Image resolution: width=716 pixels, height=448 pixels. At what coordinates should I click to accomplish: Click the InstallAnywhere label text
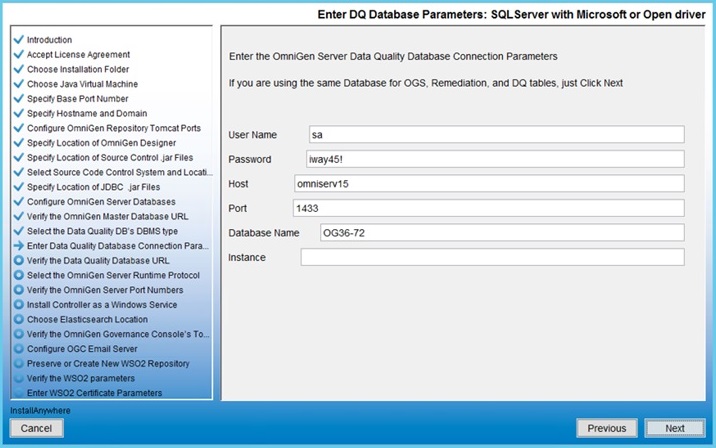(x=40, y=411)
